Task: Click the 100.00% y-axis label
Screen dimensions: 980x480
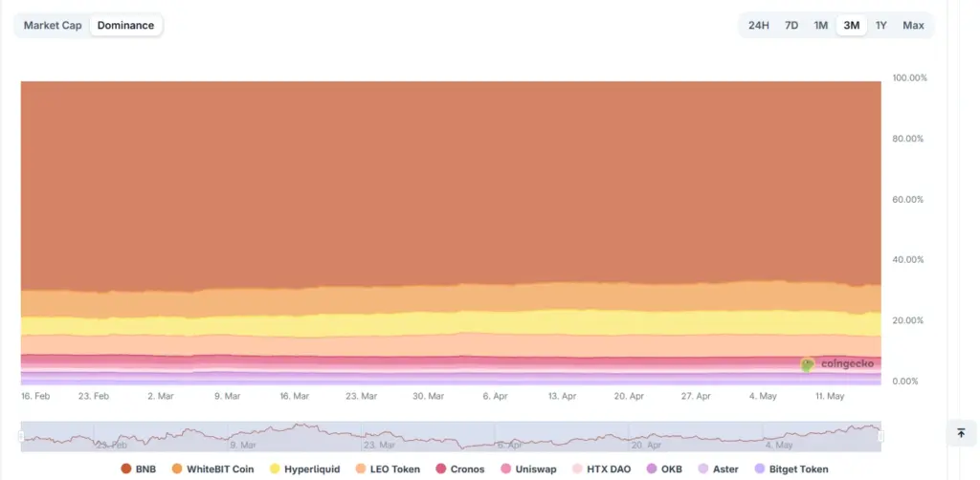Action: [x=910, y=78]
